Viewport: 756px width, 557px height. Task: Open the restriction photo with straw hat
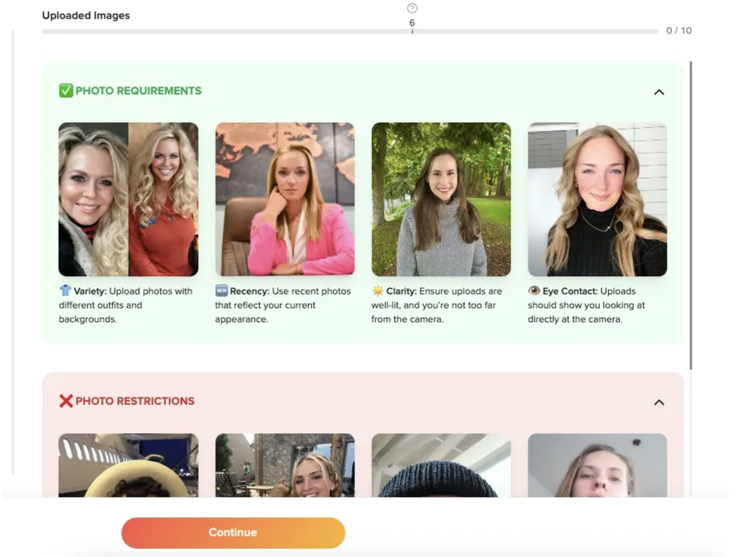point(128,465)
